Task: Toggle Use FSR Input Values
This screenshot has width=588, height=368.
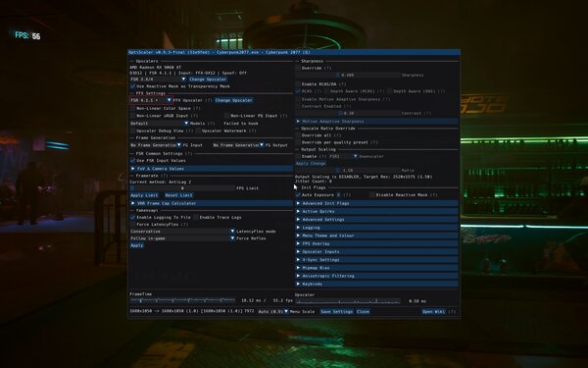Action: (x=132, y=160)
